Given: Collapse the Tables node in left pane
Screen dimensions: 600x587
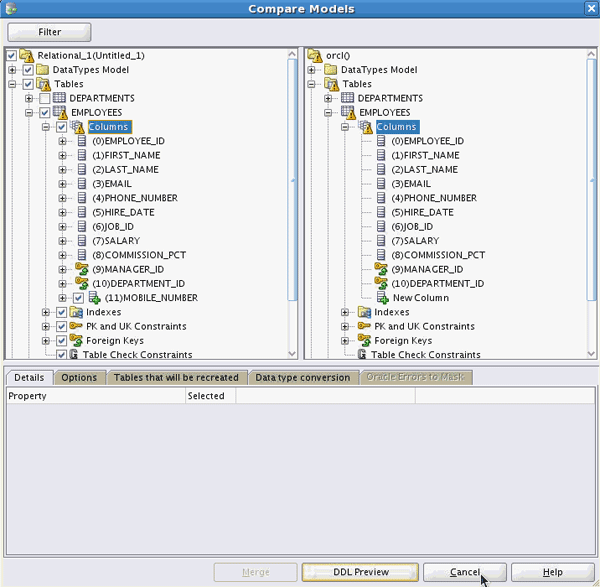Looking at the screenshot, I should (12, 84).
